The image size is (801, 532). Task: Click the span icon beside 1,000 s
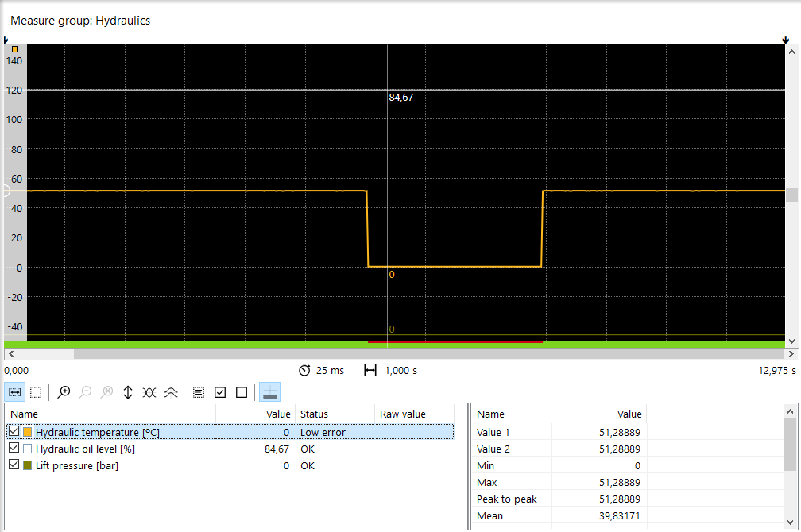(x=370, y=370)
